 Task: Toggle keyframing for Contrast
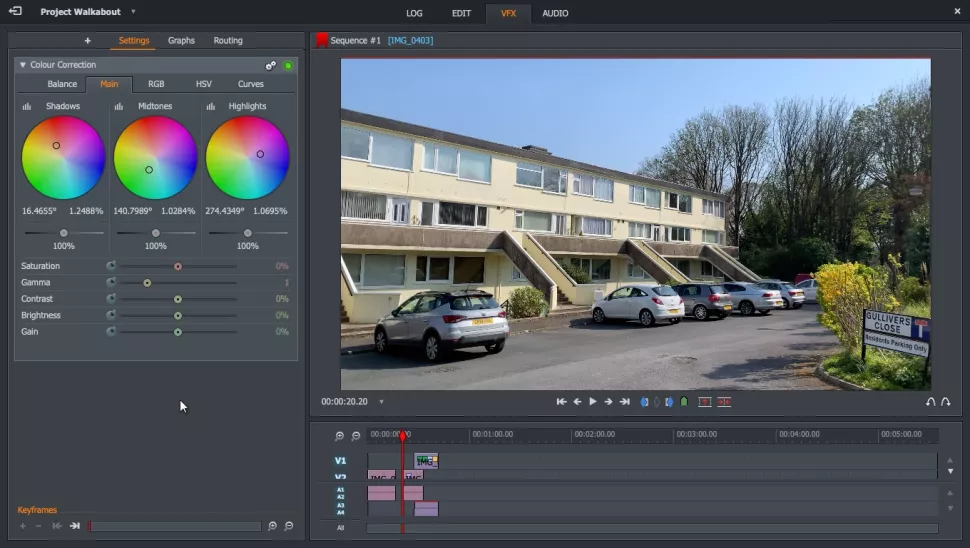111,299
